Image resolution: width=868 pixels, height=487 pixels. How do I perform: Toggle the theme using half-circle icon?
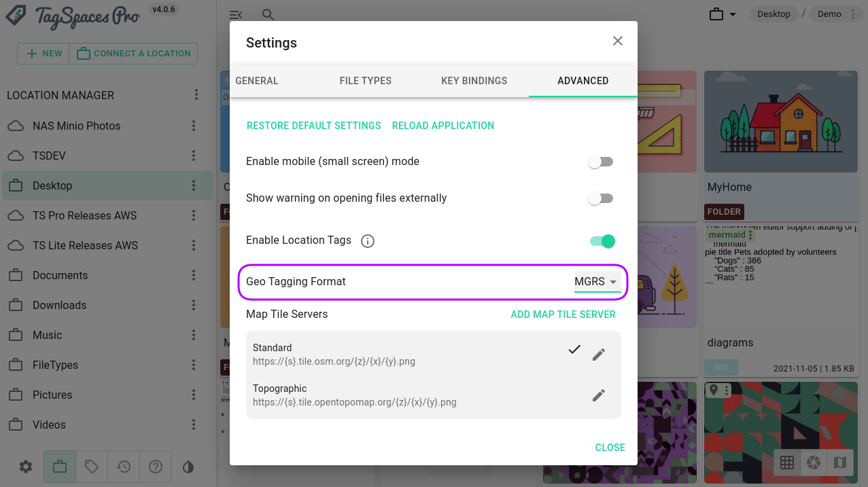click(x=188, y=467)
